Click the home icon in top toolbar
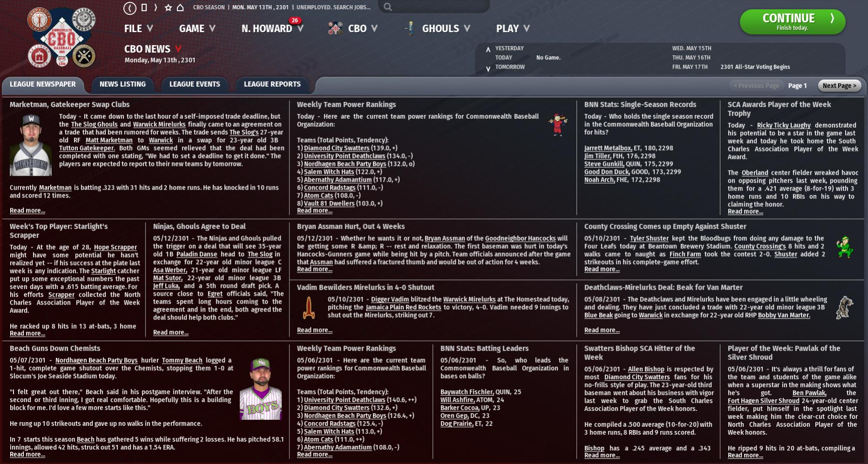868x464 pixels. (180, 7)
